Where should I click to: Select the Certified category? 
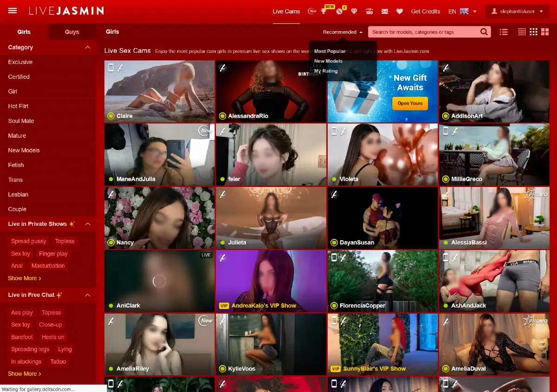pos(19,77)
